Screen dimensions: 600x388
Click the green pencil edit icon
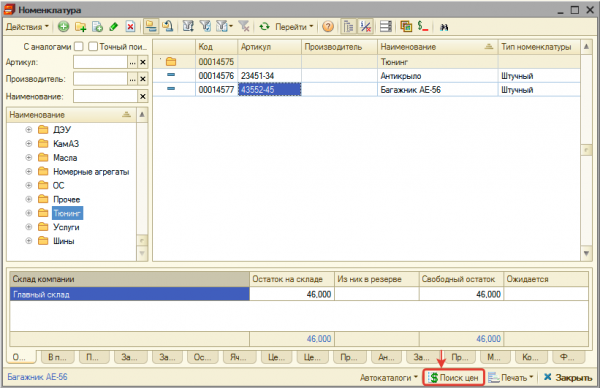114,27
